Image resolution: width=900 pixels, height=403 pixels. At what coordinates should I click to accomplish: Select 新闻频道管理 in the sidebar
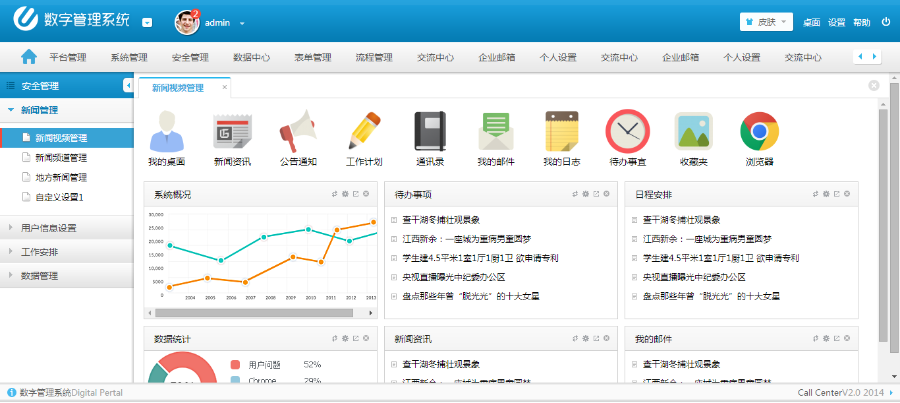[x=61, y=158]
